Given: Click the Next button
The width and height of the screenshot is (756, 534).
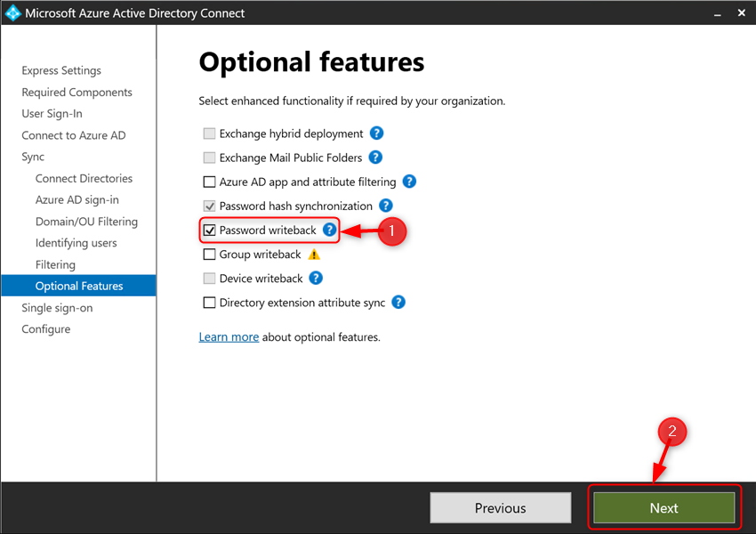Looking at the screenshot, I should point(664,507).
